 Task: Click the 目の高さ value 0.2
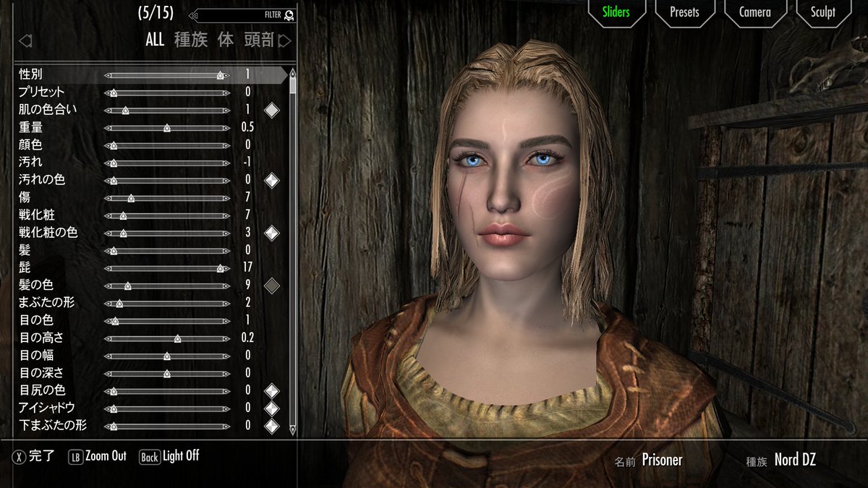tap(247, 338)
